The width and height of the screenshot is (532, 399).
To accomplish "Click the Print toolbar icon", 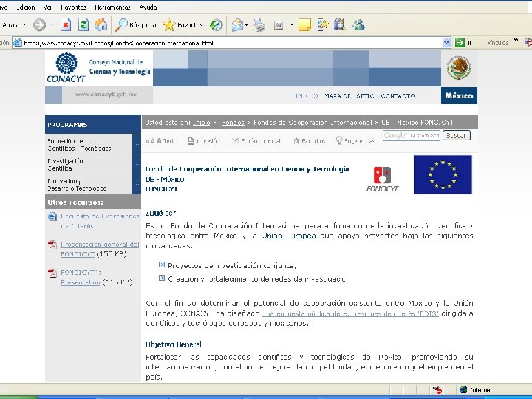I will [259, 25].
